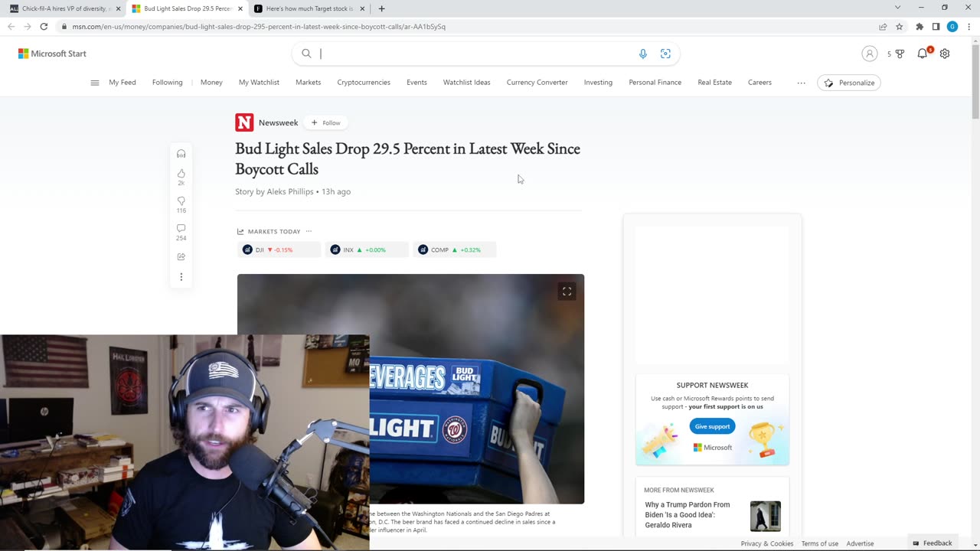Open Cryptocurrencies page
Viewport: 980px width, 551px height.
coord(364,83)
